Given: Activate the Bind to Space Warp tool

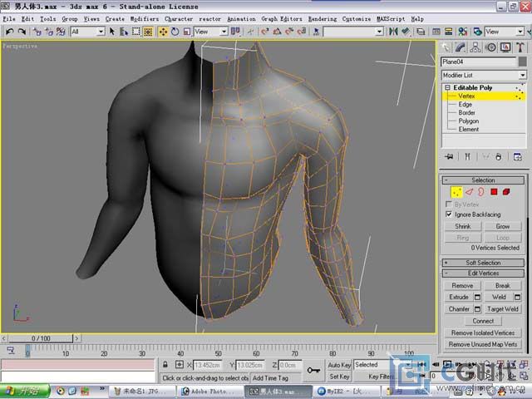Looking at the screenshot, I should coord(61,32).
